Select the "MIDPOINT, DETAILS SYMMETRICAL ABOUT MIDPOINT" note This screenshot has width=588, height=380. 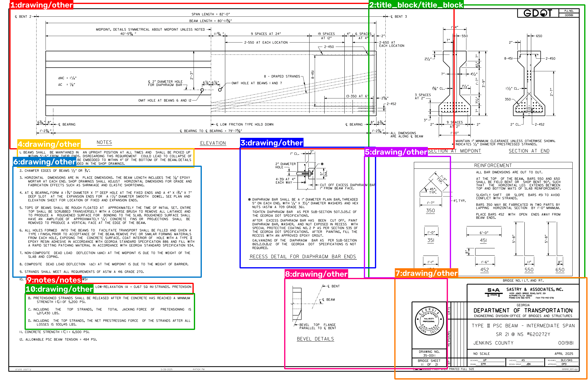(x=150, y=29)
